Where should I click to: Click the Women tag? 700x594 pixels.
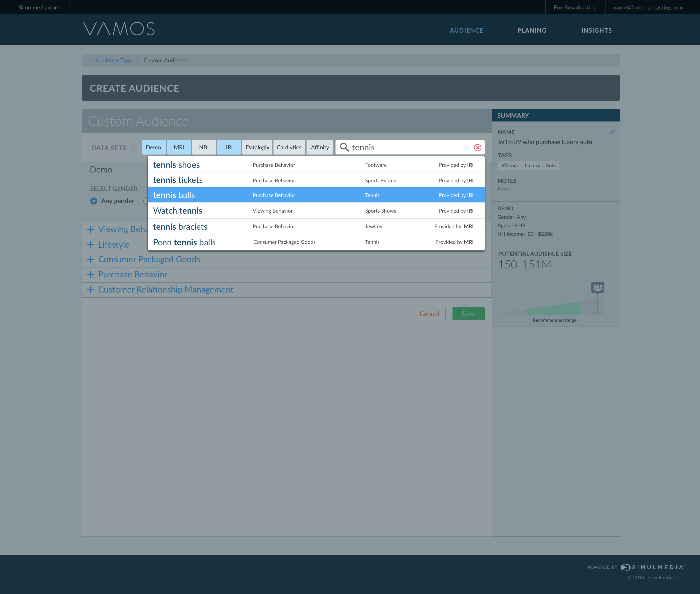pos(510,165)
